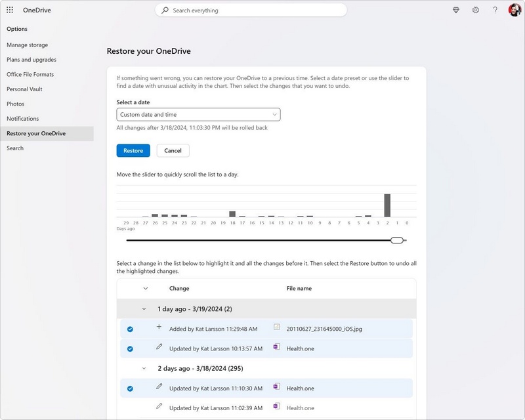The image size is (525, 420).
Task: Collapse the 1 day ago group
Action: [146, 308]
